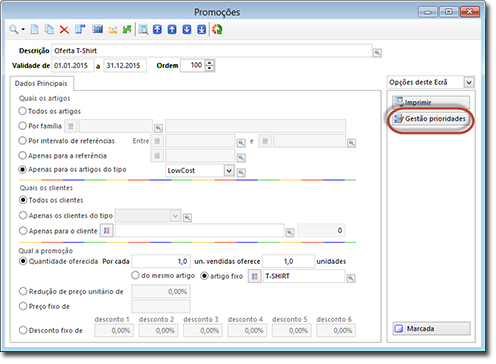Go to the next record

click(x=187, y=29)
